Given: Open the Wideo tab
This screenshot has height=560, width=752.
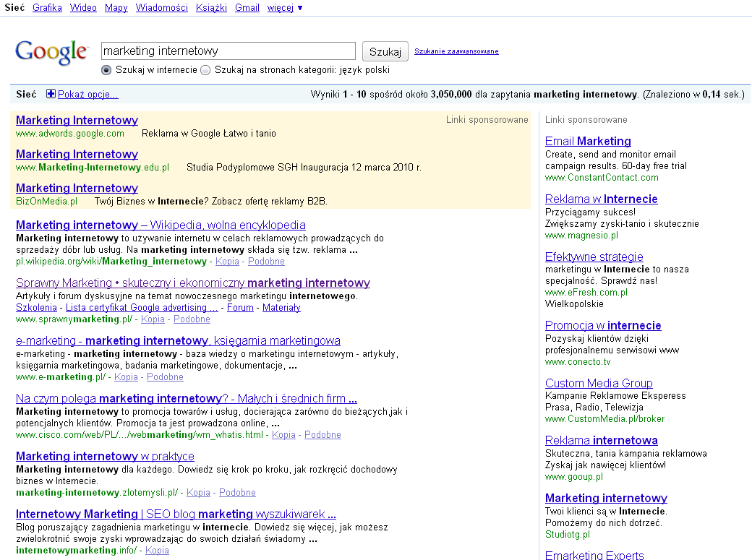Looking at the screenshot, I should (x=83, y=8).
